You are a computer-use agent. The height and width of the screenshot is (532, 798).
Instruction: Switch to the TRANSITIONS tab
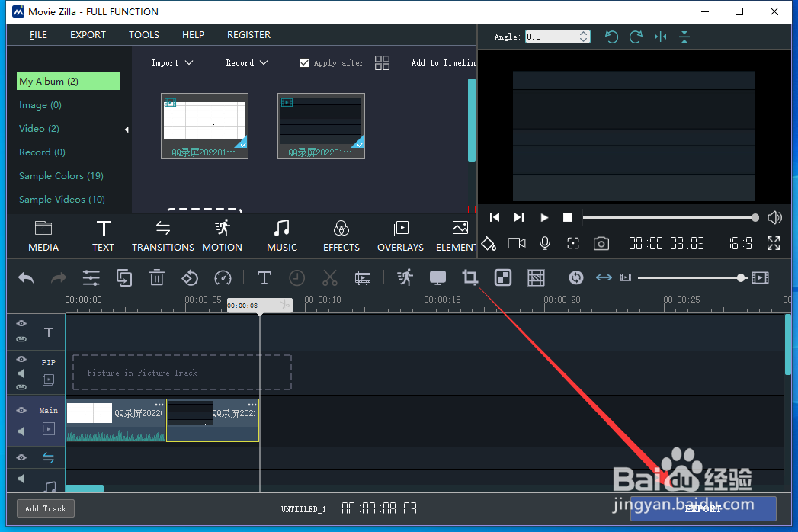pyautogui.click(x=163, y=237)
